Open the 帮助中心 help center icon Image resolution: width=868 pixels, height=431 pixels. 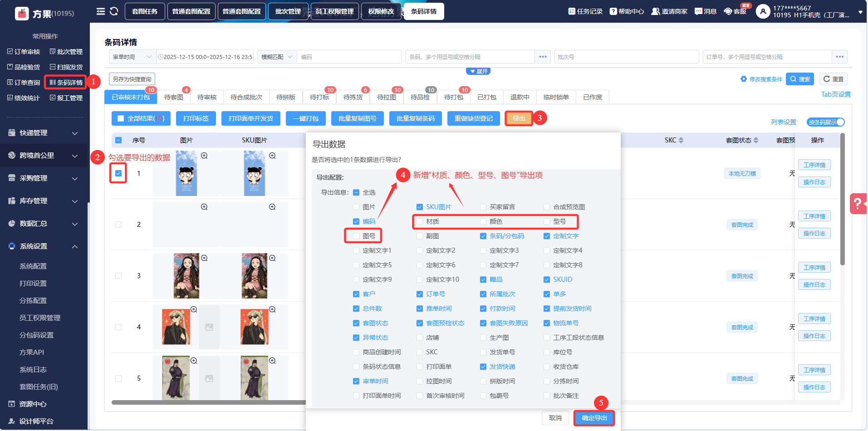click(613, 11)
